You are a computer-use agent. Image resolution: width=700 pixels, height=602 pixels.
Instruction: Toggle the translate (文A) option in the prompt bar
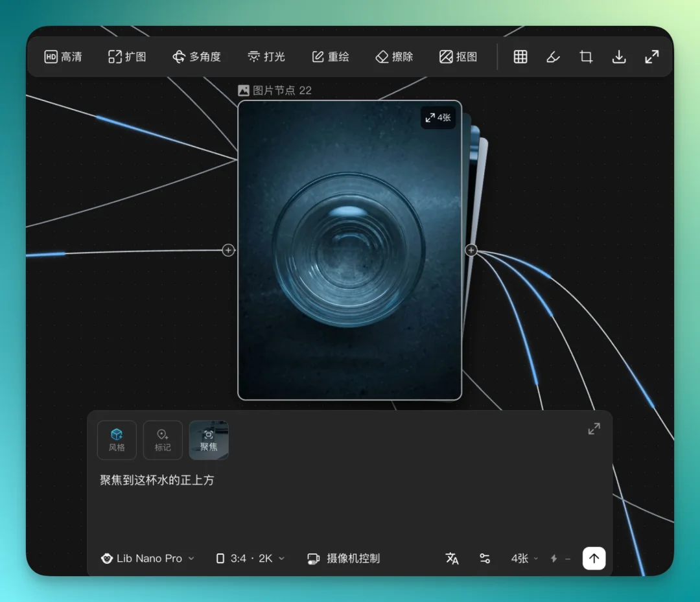pyautogui.click(x=452, y=558)
